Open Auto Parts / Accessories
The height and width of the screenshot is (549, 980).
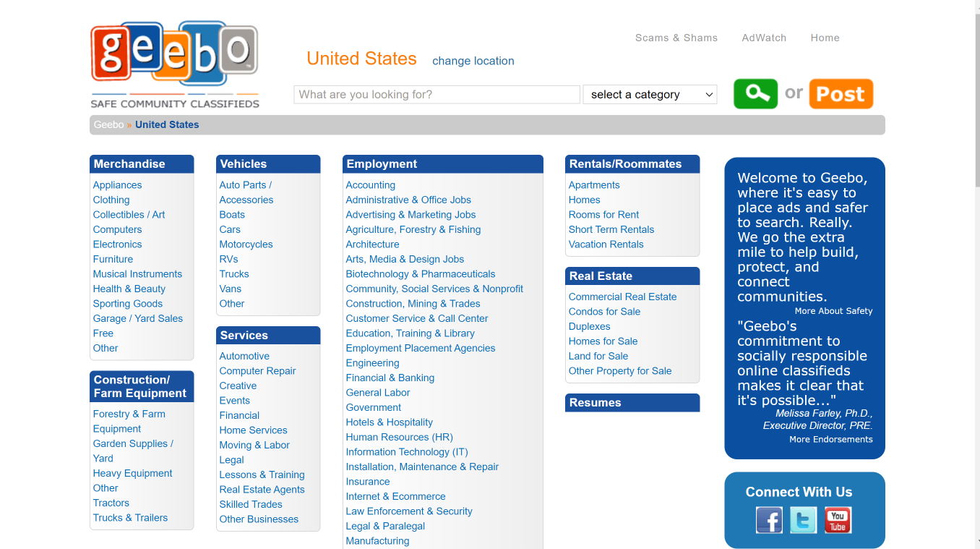246,192
